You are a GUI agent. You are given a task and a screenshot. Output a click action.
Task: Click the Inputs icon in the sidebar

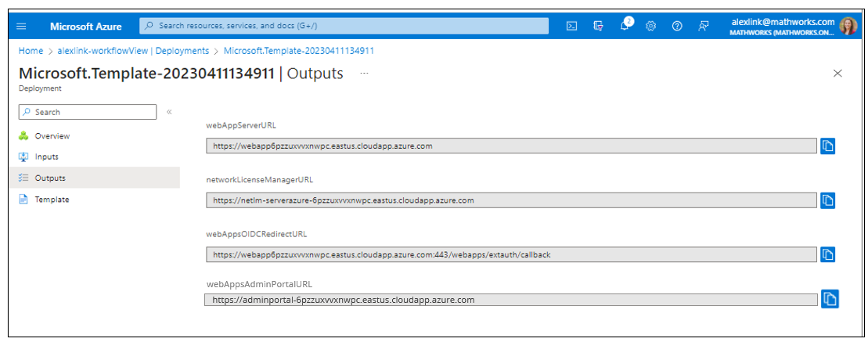(23, 157)
